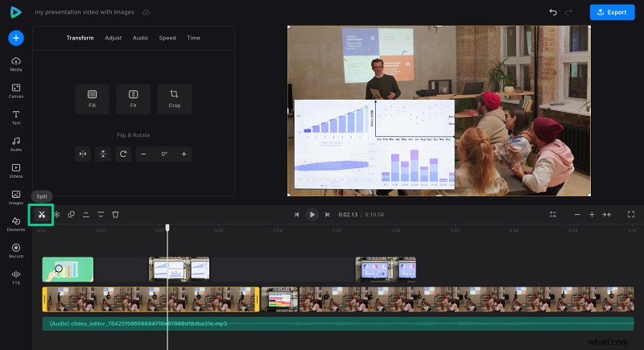Open the timeline settings sliders
The width and height of the screenshot is (644, 350).
click(x=553, y=214)
